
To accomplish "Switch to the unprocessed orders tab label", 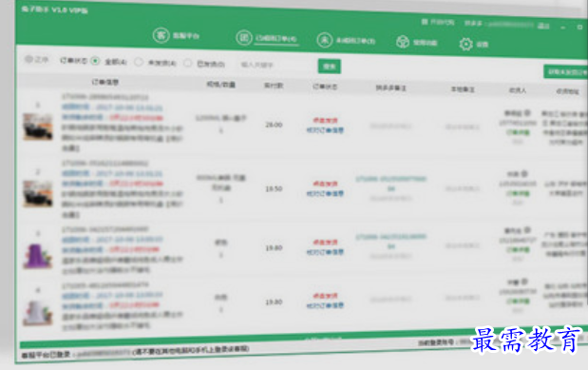I will click(355, 41).
